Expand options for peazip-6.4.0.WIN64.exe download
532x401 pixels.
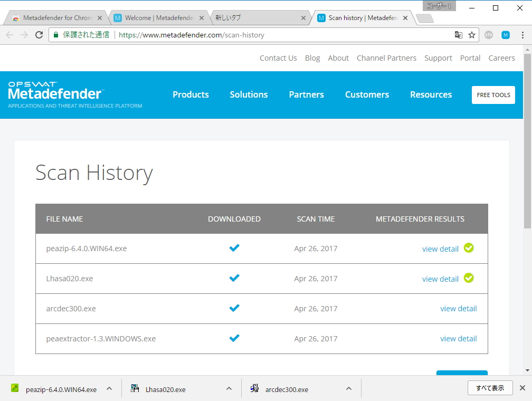coord(109,388)
